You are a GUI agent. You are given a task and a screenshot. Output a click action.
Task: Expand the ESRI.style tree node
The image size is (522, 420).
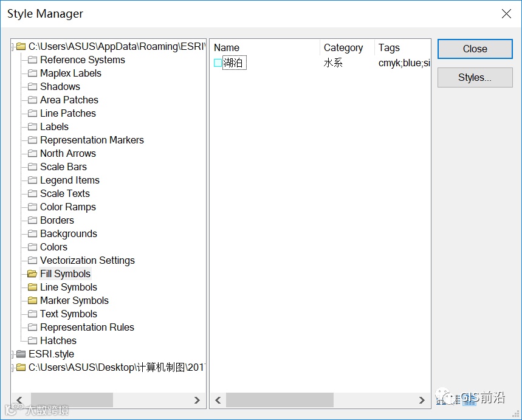pyautogui.click(x=13, y=354)
